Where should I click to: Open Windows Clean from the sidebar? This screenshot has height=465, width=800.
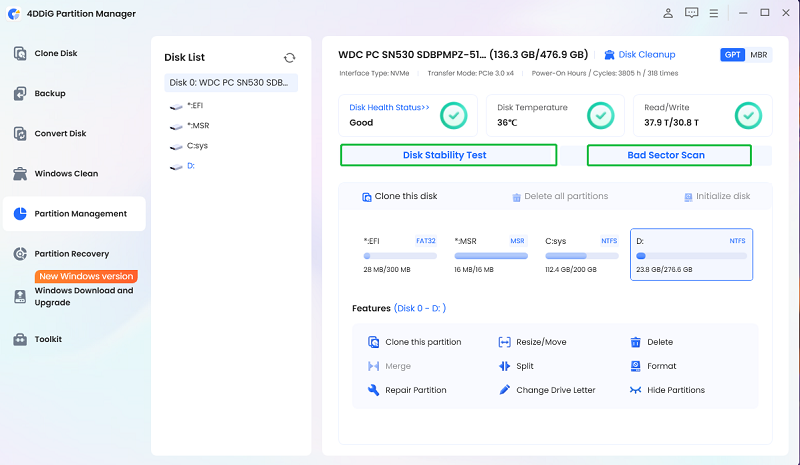[x=66, y=174]
